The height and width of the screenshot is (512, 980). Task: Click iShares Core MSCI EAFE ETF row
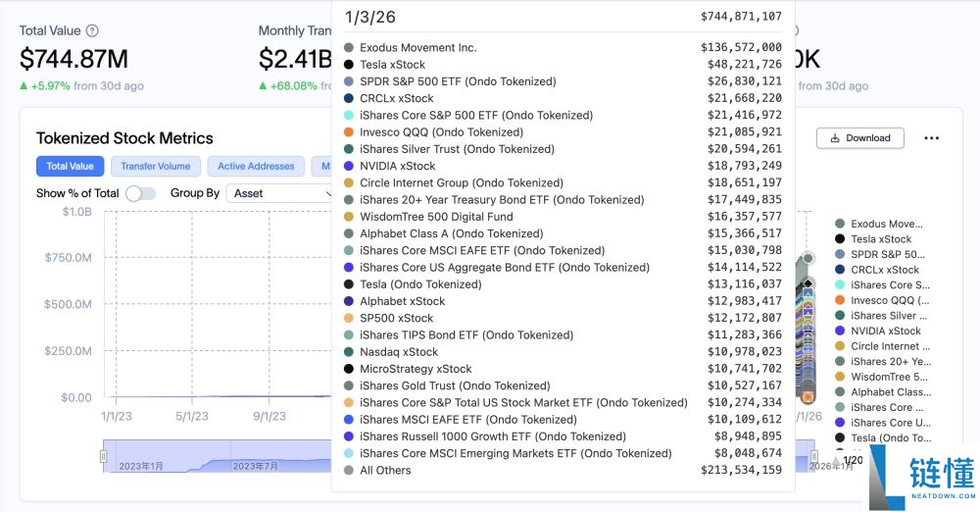563,250
